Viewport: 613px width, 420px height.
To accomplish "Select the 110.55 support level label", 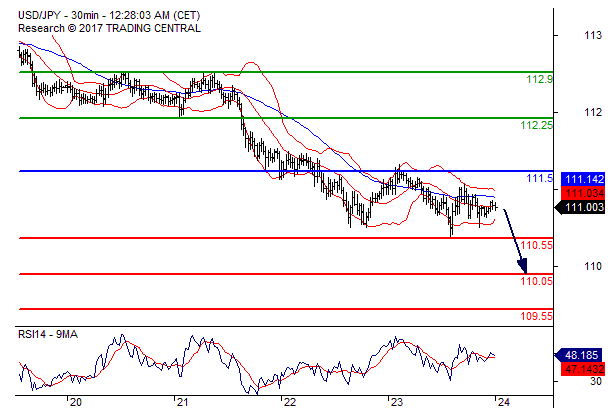I will click(x=536, y=246).
